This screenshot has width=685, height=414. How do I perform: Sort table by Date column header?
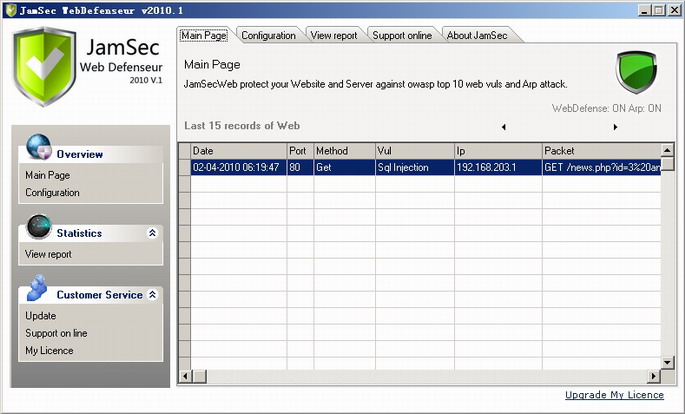point(239,151)
